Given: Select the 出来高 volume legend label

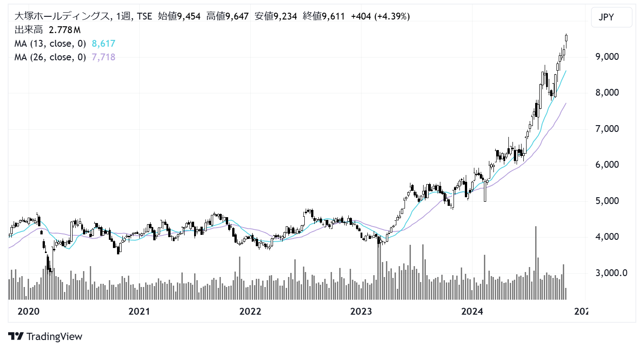Looking at the screenshot, I should tap(29, 30).
